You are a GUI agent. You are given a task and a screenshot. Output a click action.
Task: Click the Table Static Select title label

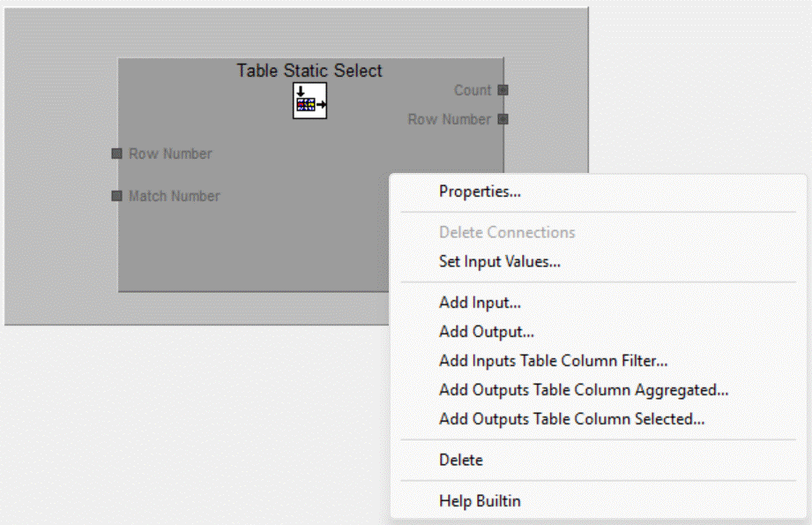(x=309, y=71)
